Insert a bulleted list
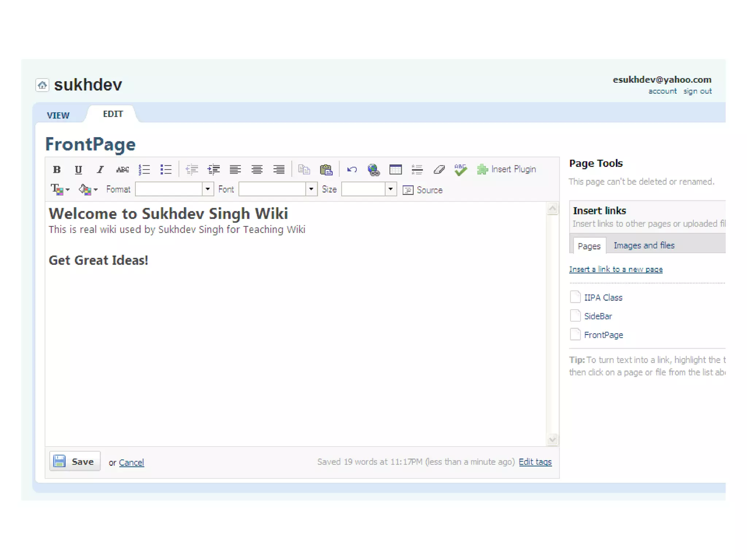Image resolution: width=747 pixels, height=560 pixels. [166, 170]
